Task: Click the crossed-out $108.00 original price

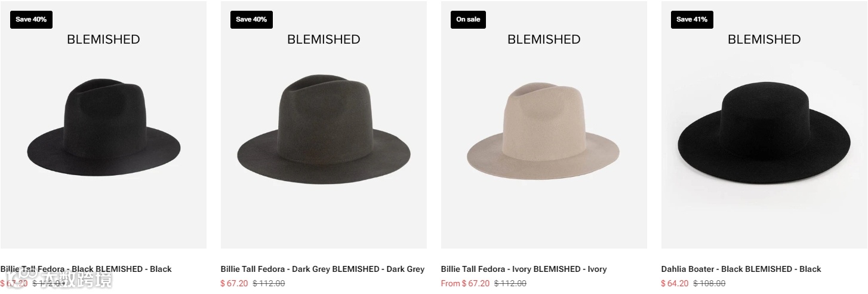Action: tap(709, 283)
